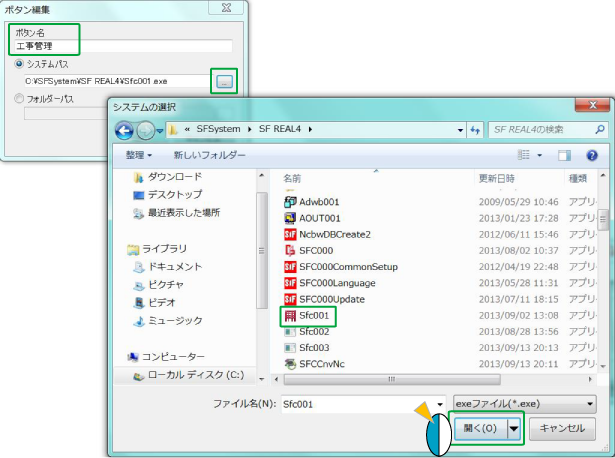Open ミュージック library

coord(168,321)
